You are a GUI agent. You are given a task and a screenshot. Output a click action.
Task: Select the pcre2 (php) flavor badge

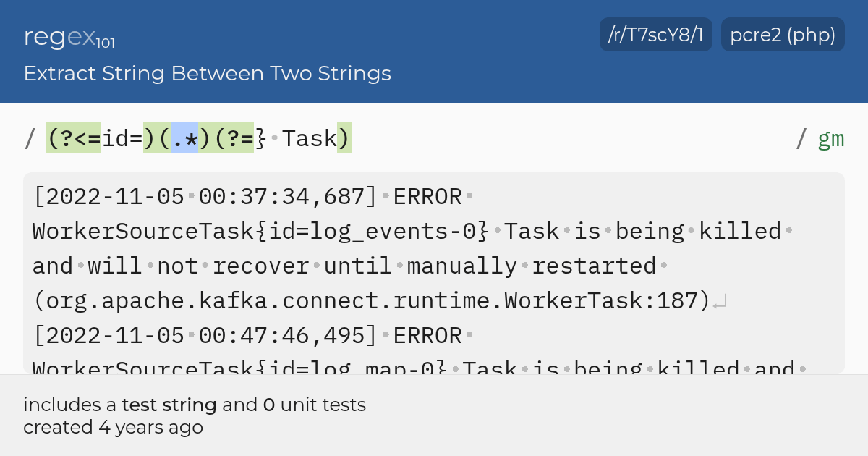783,35
